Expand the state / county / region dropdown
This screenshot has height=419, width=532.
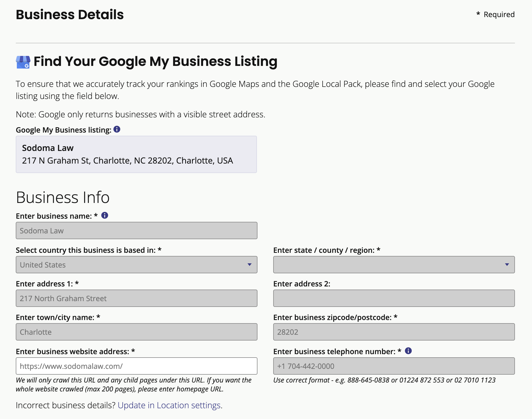pos(394,265)
